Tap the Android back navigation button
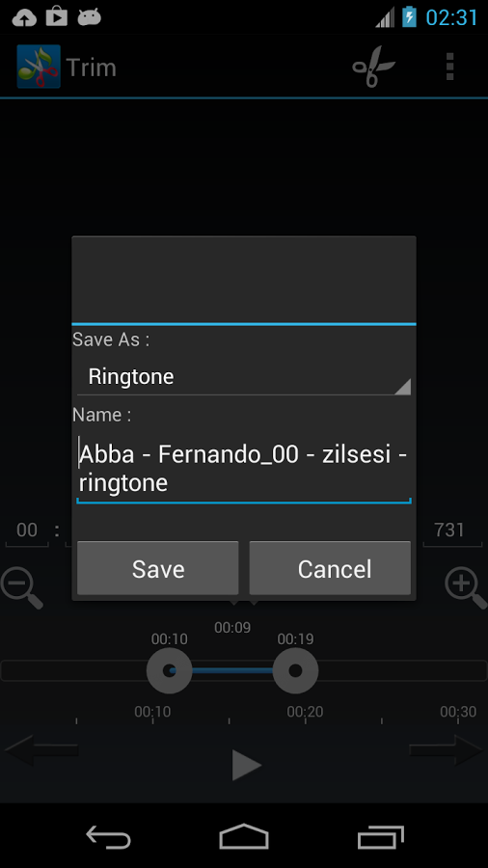Viewport: 488px width, 868px height. [108, 836]
